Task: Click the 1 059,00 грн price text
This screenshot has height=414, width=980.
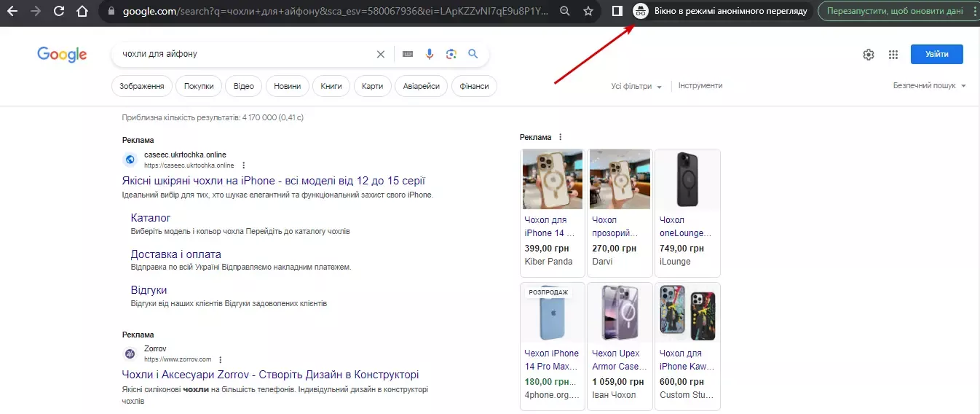Action: [617, 381]
